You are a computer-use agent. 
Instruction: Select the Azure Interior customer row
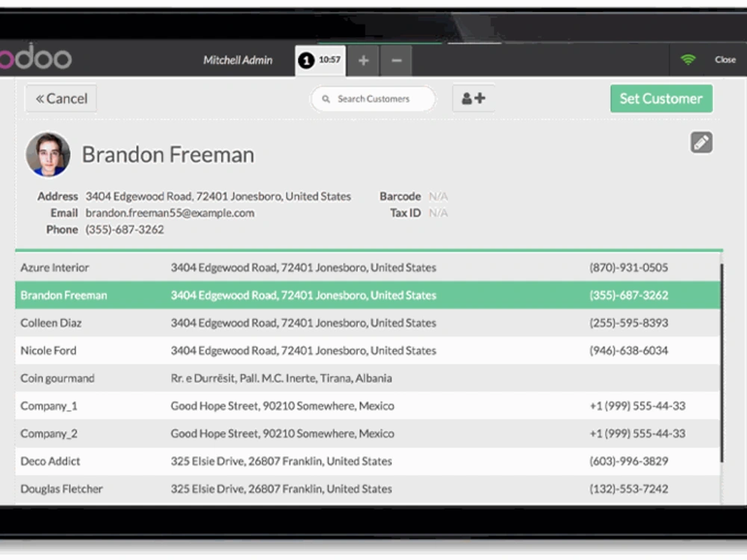[x=368, y=267]
